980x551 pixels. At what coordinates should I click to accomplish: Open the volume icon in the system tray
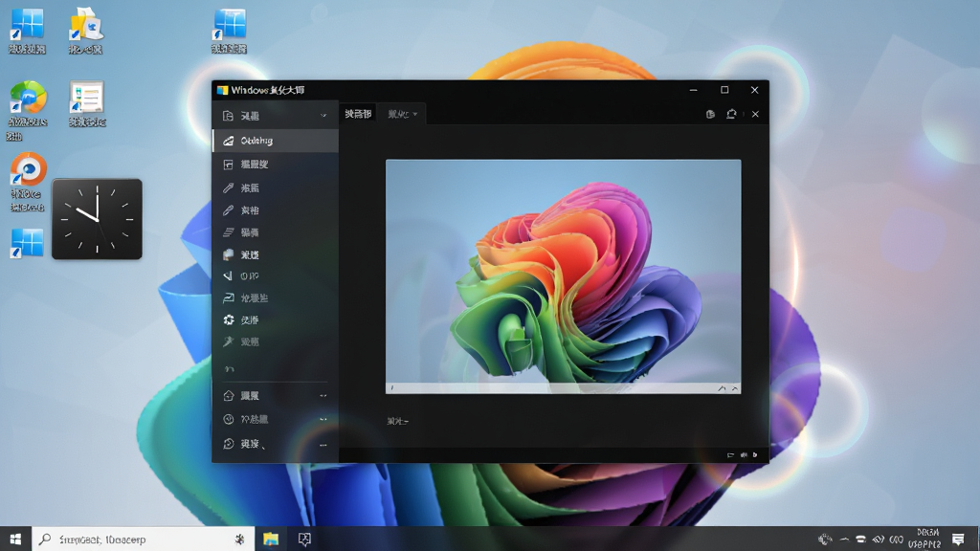(879, 540)
